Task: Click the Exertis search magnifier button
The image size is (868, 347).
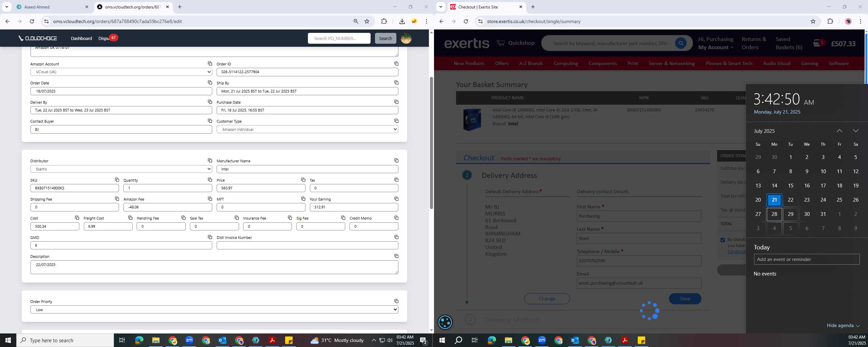Action: [x=680, y=43]
